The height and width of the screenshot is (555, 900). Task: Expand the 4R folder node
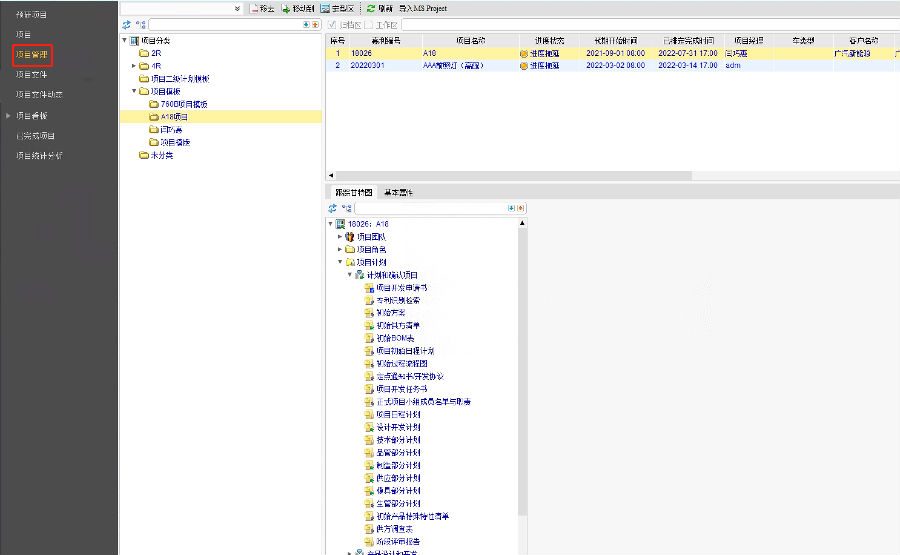tap(133, 66)
